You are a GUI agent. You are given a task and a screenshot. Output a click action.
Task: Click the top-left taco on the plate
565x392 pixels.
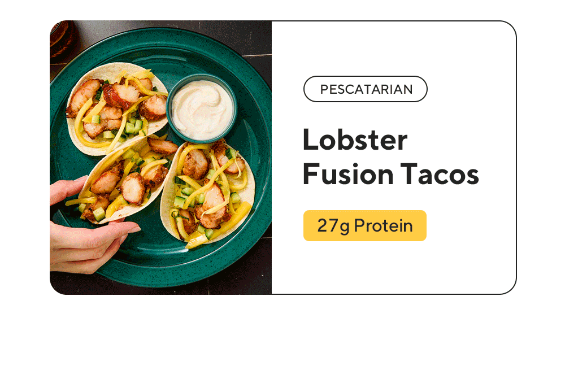pyautogui.click(x=115, y=108)
